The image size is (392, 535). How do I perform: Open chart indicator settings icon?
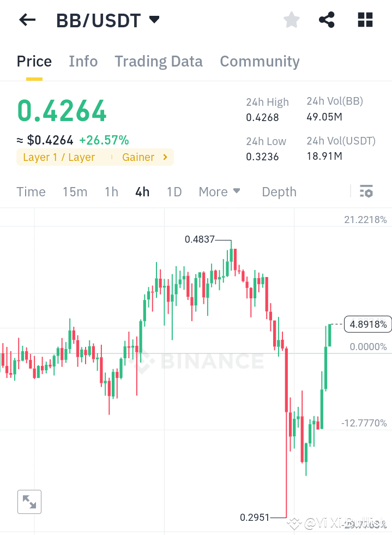(x=366, y=191)
